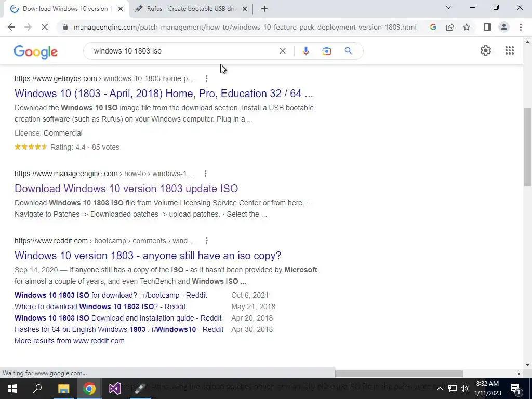Open Visual Studio from the taskbar
Viewport: 532px width, 399px height.
[x=115, y=389]
